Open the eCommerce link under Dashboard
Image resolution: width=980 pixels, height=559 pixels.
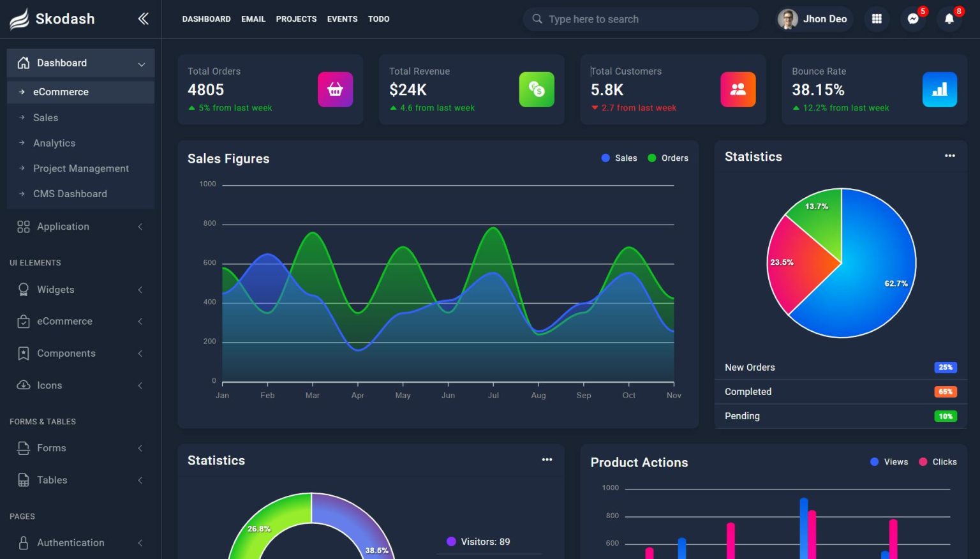click(61, 92)
